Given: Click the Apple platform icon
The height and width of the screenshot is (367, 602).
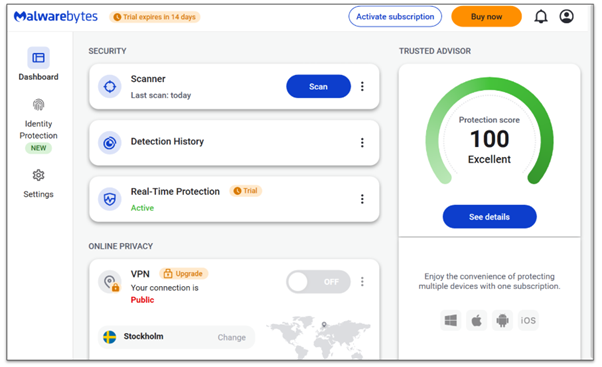Looking at the screenshot, I should pos(476,320).
